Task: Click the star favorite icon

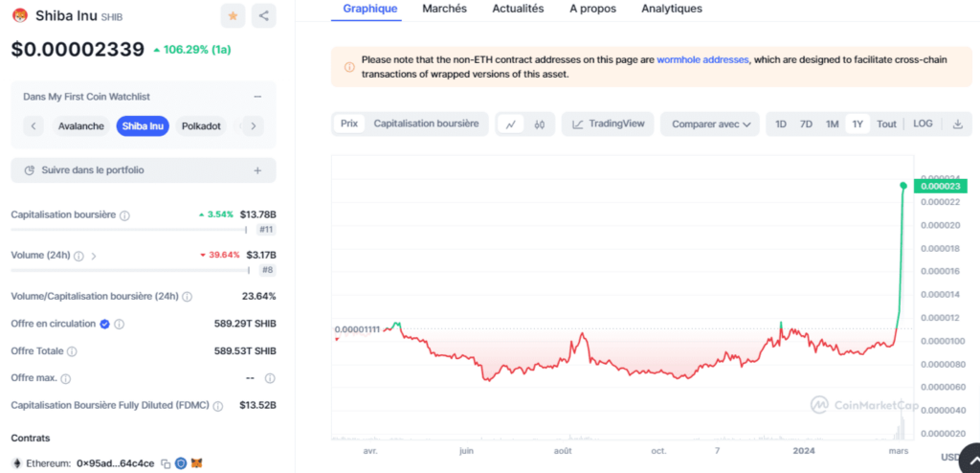Action: pyautogui.click(x=233, y=15)
